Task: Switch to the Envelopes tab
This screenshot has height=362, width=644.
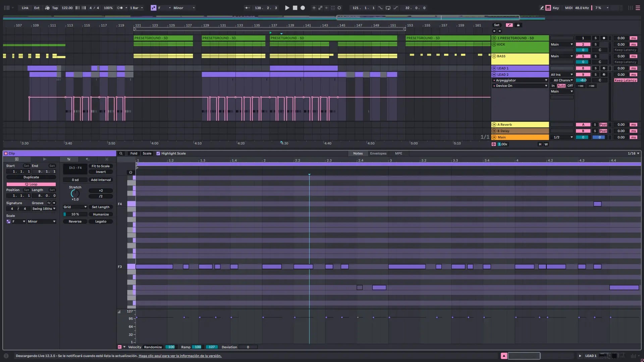Action: click(x=378, y=154)
